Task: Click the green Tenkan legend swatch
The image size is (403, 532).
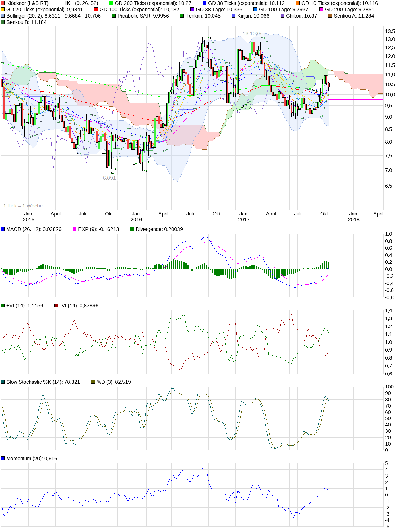Action: 182,16
